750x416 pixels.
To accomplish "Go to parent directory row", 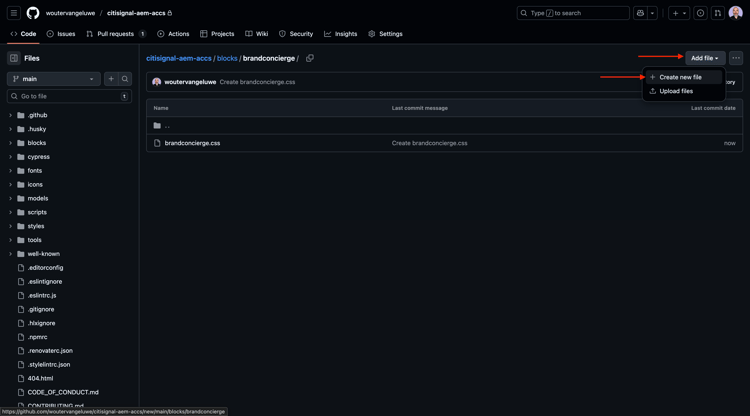I will 444,126.
